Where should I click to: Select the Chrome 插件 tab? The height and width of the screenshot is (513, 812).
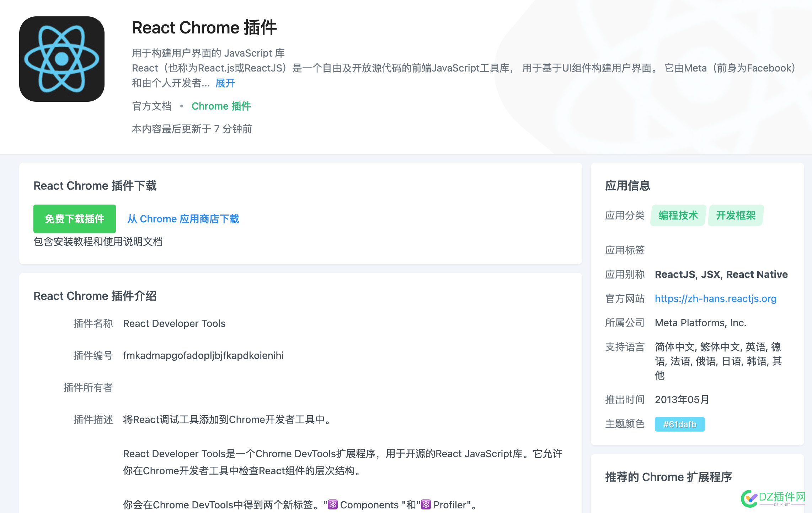tap(221, 106)
